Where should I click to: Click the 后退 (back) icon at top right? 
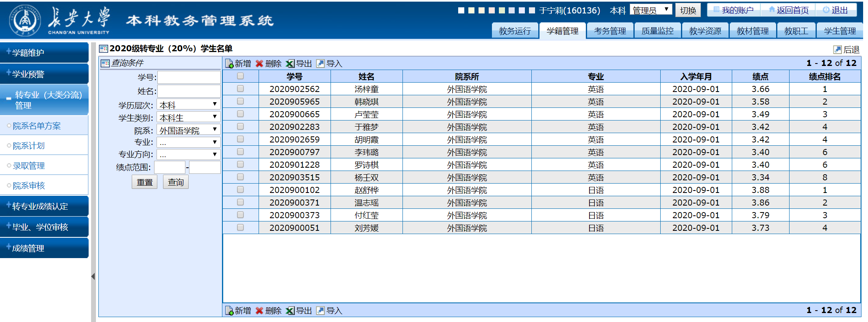(x=837, y=50)
